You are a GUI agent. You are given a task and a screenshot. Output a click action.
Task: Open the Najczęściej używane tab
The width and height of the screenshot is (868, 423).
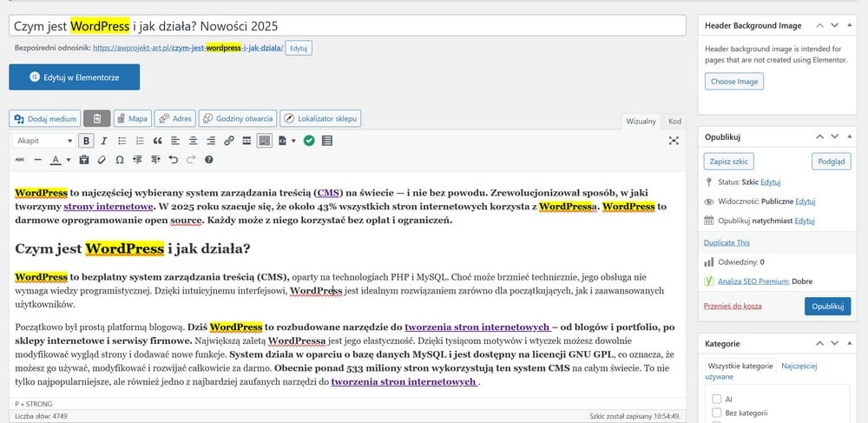(760, 371)
